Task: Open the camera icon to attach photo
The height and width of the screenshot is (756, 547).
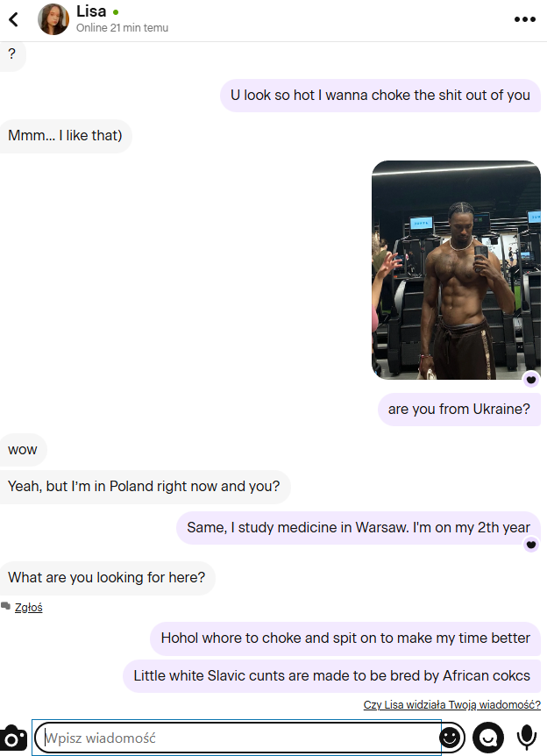Action: pos(13,738)
